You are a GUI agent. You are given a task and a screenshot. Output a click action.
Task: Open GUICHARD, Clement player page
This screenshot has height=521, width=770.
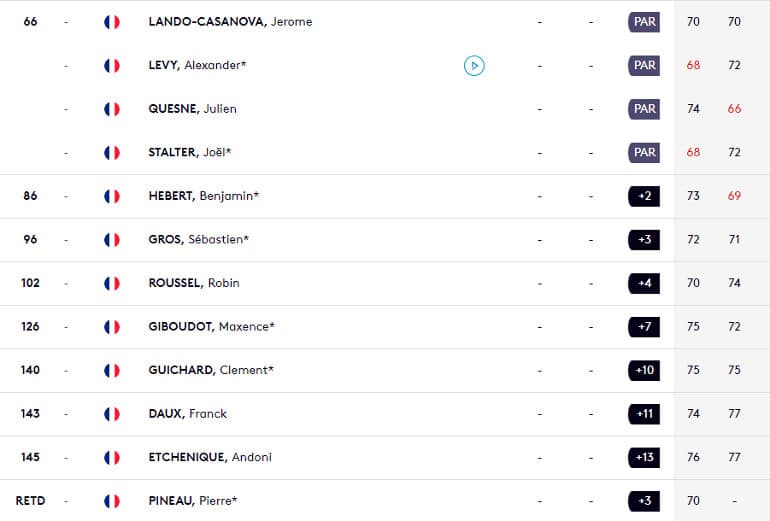tap(211, 370)
